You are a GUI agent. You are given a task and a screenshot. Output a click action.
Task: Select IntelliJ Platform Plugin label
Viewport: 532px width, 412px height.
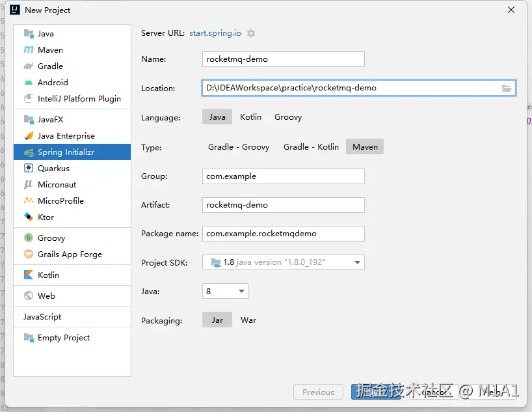pyautogui.click(x=79, y=98)
